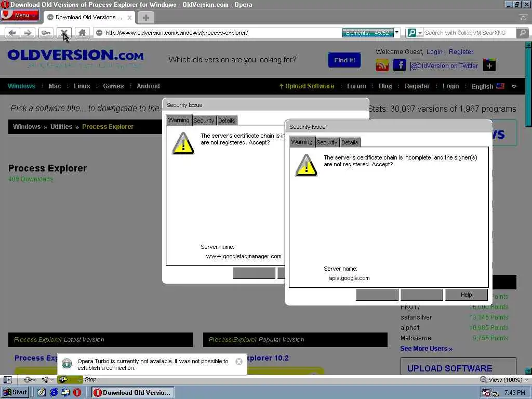
Task: Click the Find It! button
Action: 344,60
